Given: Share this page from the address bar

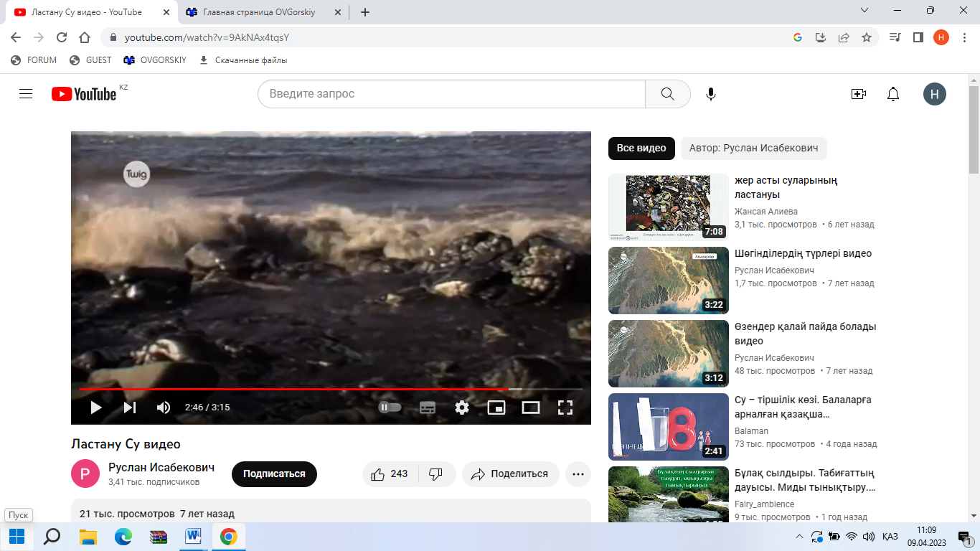Looking at the screenshot, I should click(844, 37).
